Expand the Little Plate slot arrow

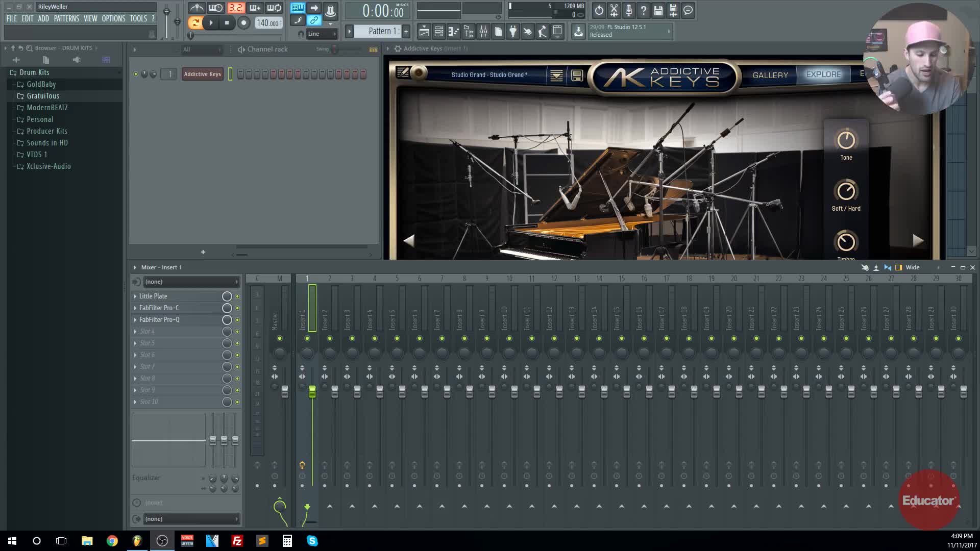click(135, 296)
